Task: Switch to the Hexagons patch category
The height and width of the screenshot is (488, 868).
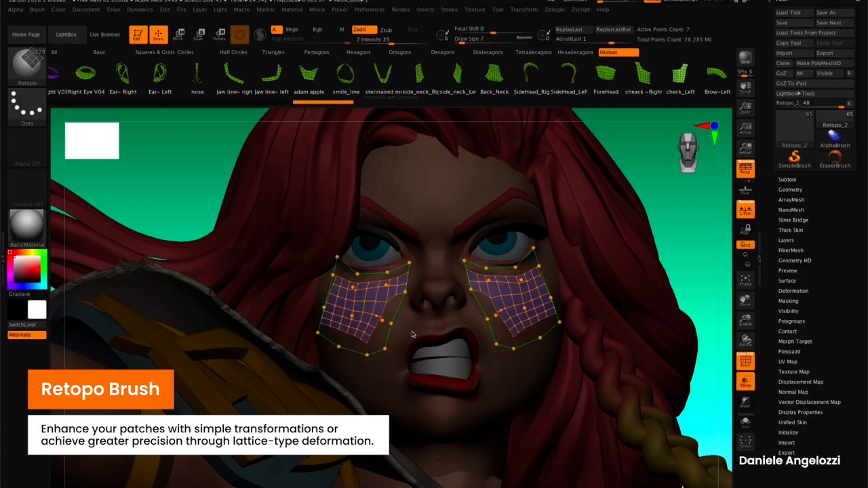Action: tap(358, 52)
